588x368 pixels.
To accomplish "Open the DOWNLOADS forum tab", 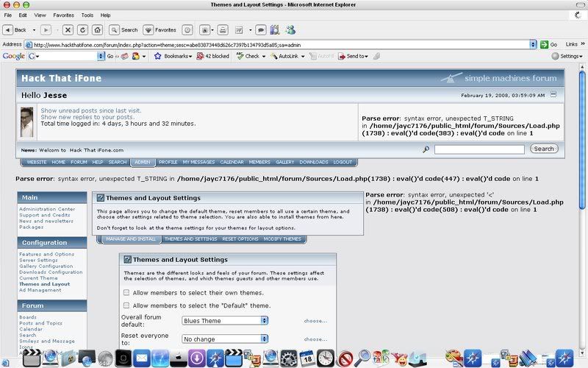I will (x=314, y=162).
